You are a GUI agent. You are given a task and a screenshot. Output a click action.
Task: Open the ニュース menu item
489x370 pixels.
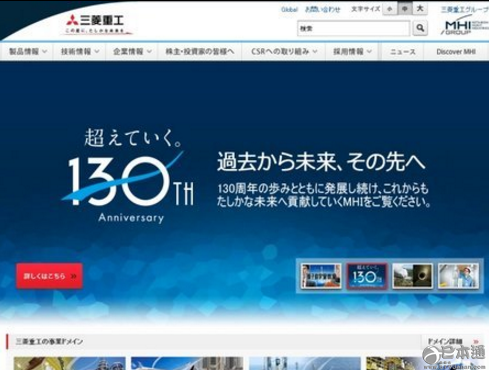point(402,52)
